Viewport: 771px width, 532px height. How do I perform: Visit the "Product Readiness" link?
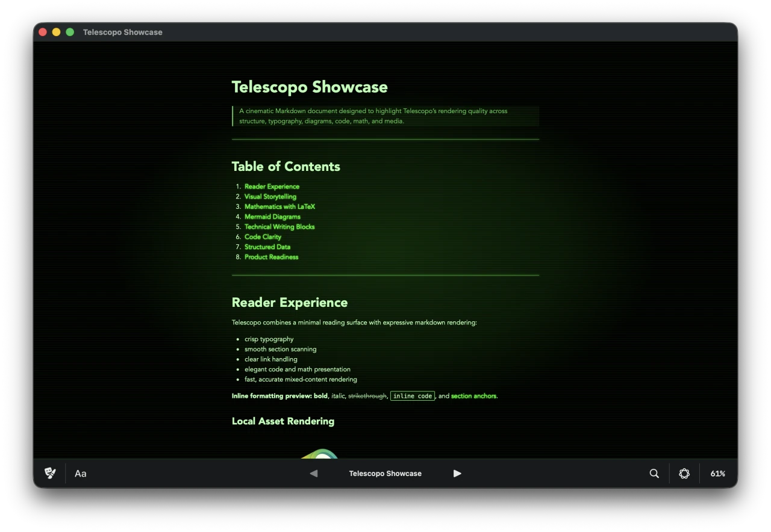tap(271, 257)
